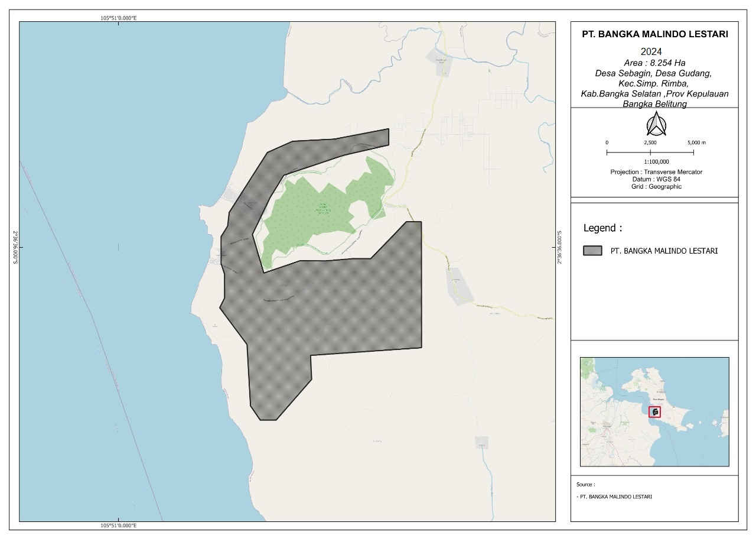Select the inset locator map of Bangka
Viewport: 756px width, 535px height.
(x=654, y=411)
